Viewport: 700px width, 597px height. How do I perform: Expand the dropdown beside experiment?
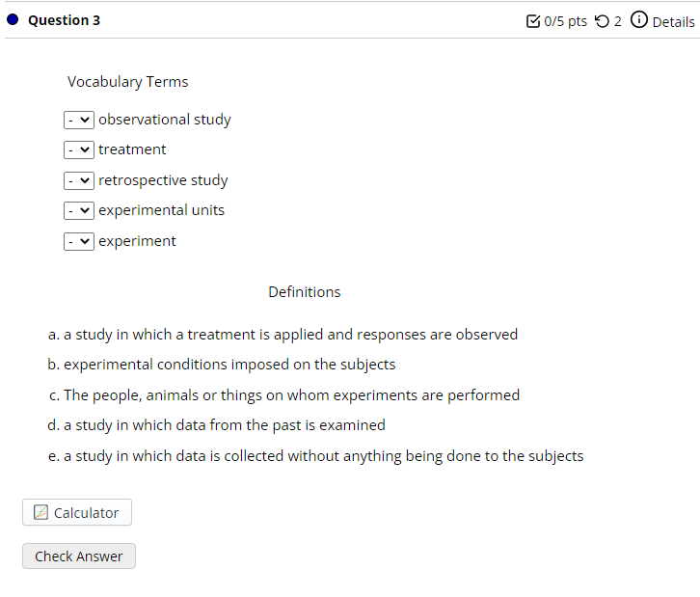(x=79, y=241)
